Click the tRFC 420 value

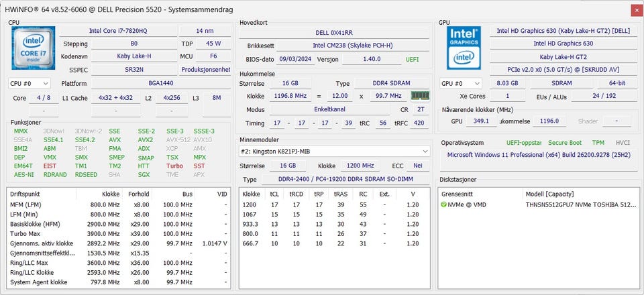click(x=419, y=123)
